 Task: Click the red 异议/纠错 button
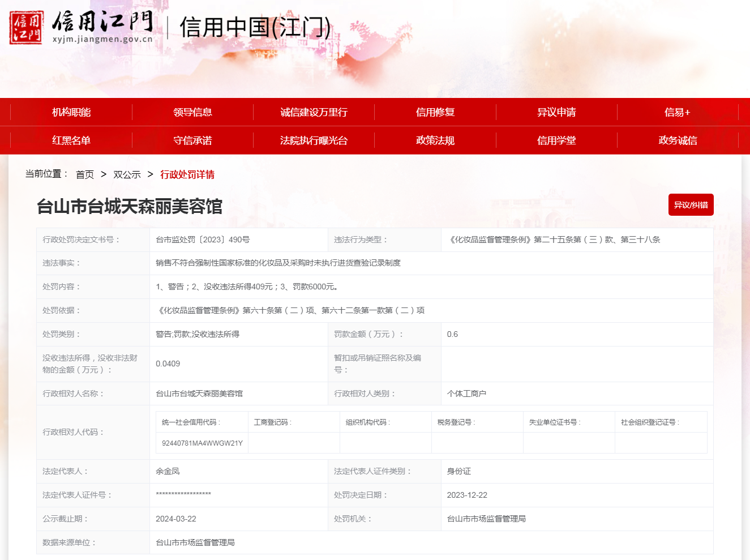[691, 205]
